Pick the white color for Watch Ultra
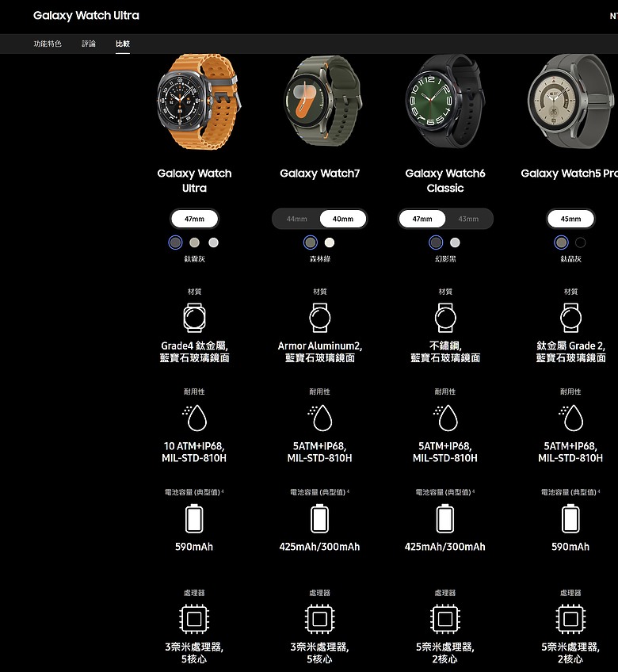 [x=213, y=242]
